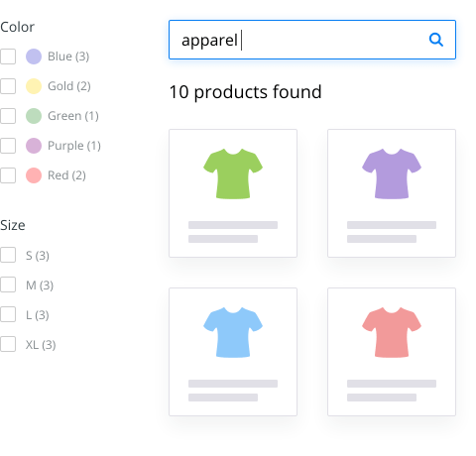Click the 'Size' filter heading

(13, 225)
